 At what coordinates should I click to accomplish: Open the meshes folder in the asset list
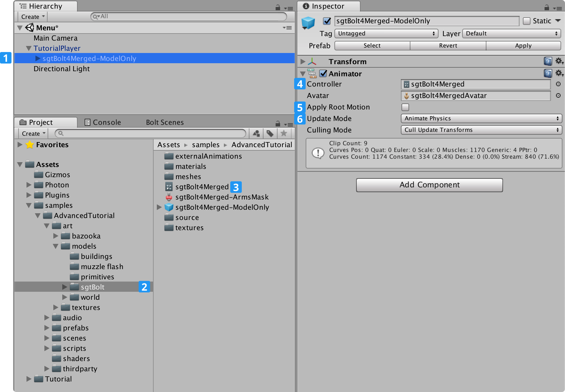(183, 177)
